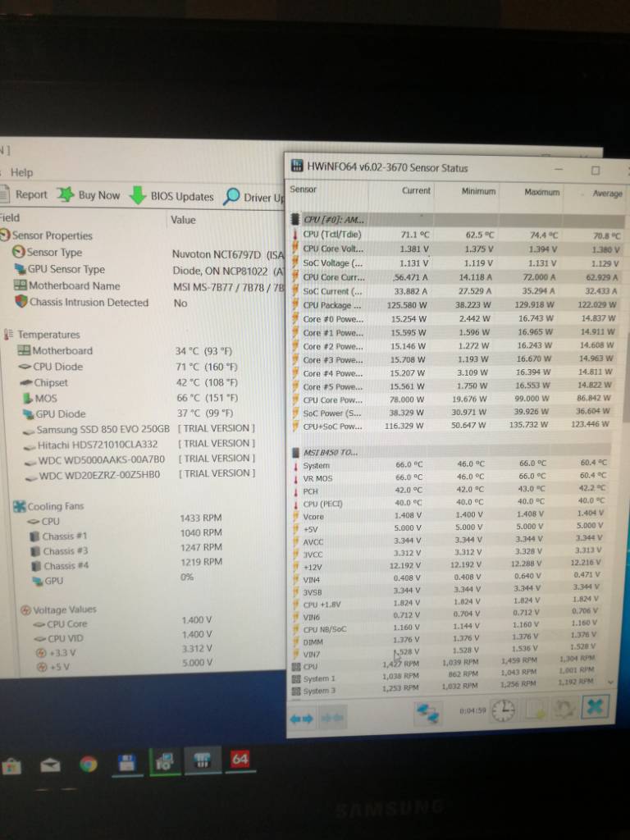Click the Buy Now green arrow icon
Screen dimensions: 630x840
point(66,194)
